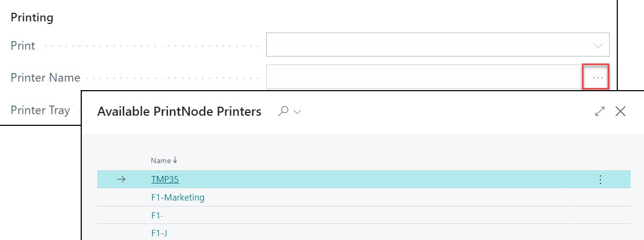Viewport: 644px width, 240px height.
Task: Click the Printer Name field label
Action: (x=45, y=78)
